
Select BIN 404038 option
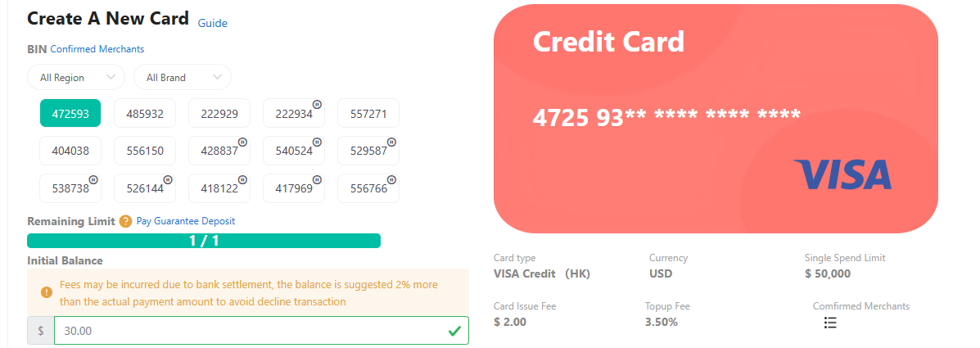70,151
